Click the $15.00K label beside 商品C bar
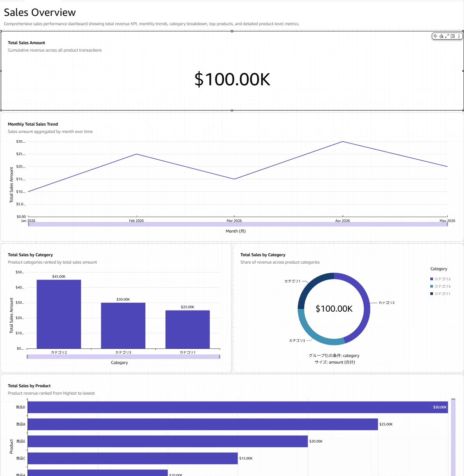 tap(246, 458)
